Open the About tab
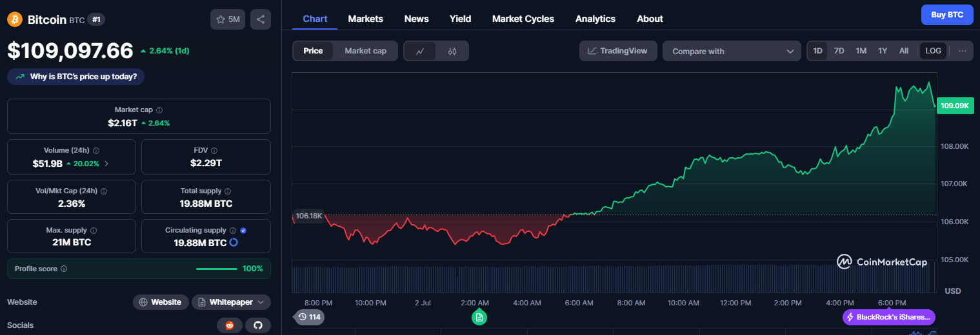The image size is (980, 335). coord(650,19)
